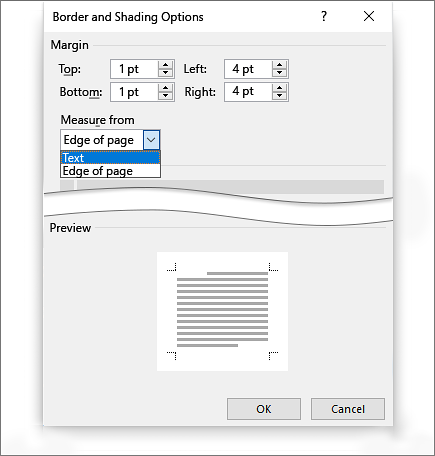Increase the Top margin with up arrow

tap(165, 65)
